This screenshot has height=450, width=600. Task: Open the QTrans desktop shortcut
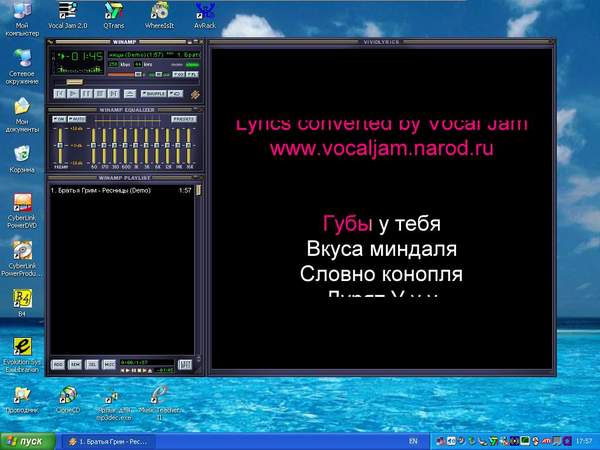point(114,15)
